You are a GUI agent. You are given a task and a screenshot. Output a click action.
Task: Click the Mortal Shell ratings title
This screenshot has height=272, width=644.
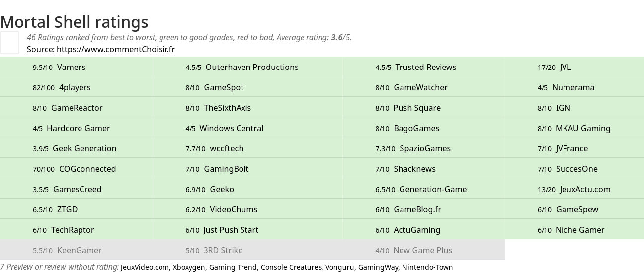[x=74, y=22]
